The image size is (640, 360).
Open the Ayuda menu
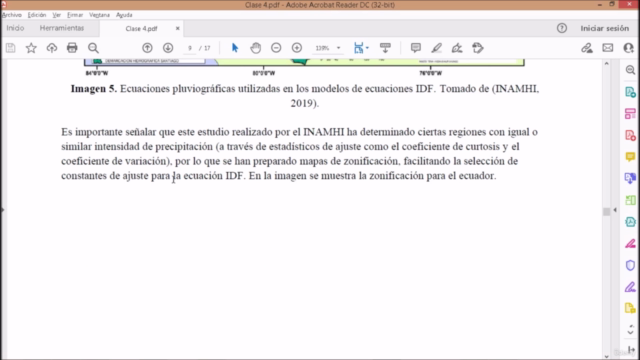click(124, 15)
